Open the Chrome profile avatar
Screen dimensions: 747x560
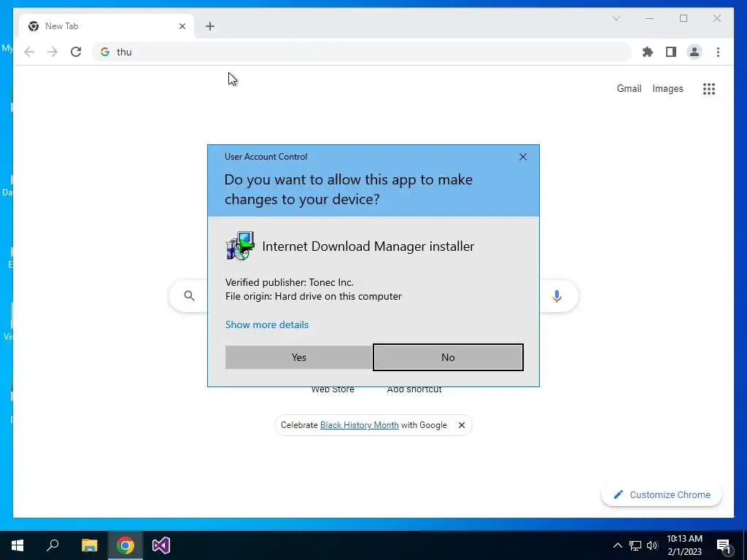(694, 52)
